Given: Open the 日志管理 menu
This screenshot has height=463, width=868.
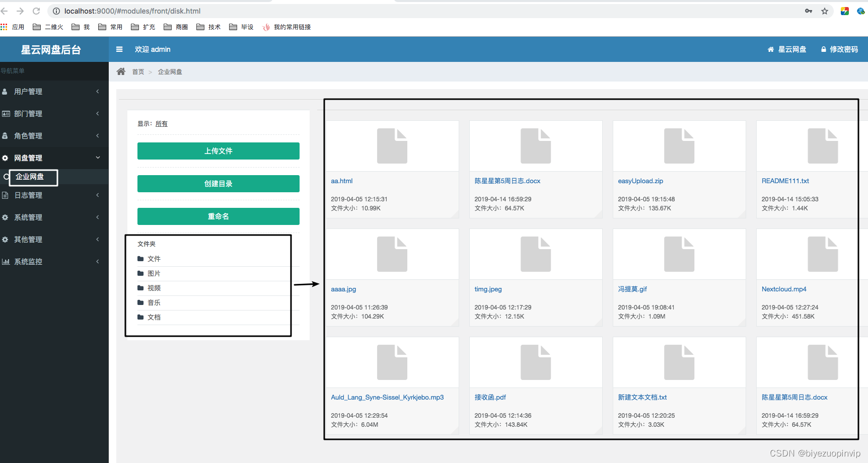Looking at the screenshot, I should click(54, 195).
